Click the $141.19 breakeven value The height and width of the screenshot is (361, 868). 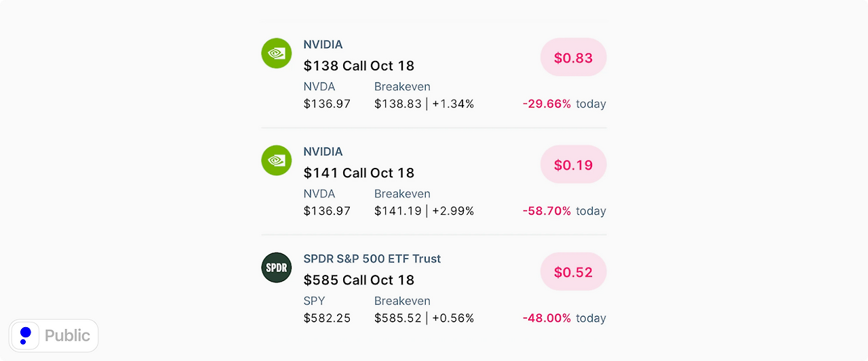coord(398,211)
